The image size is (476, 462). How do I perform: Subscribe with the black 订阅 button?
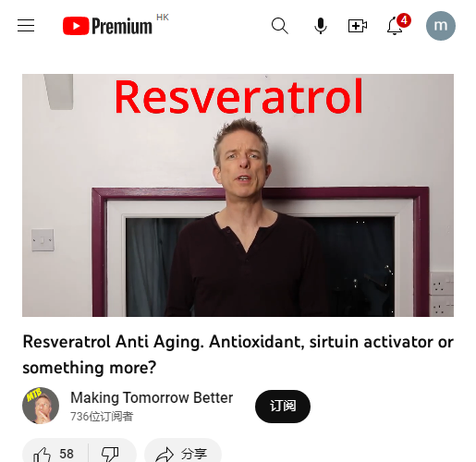click(x=283, y=406)
